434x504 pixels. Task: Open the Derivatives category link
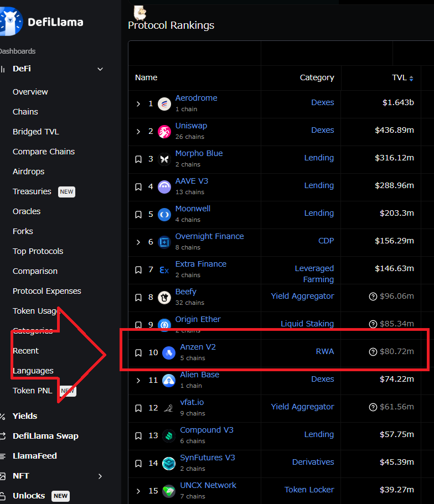tap(313, 462)
